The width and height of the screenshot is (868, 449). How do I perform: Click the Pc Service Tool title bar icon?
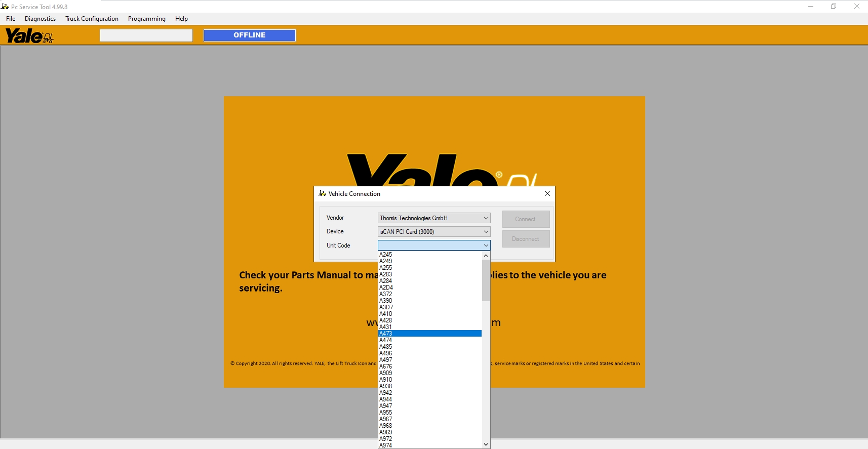click(x=5, y=7)
